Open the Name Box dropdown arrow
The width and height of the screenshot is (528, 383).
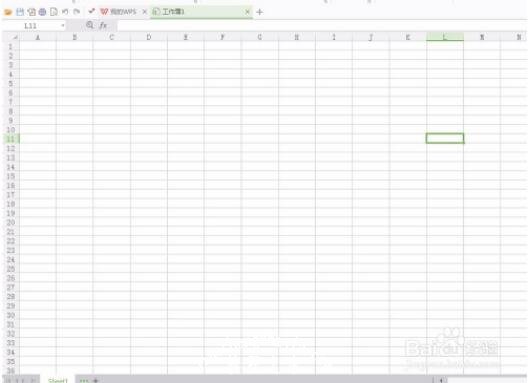63,26
